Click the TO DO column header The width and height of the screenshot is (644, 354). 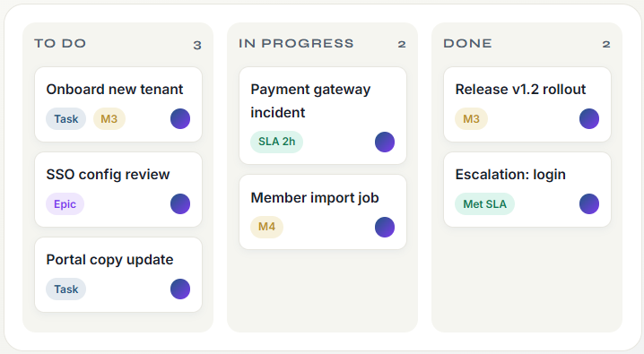60,44
